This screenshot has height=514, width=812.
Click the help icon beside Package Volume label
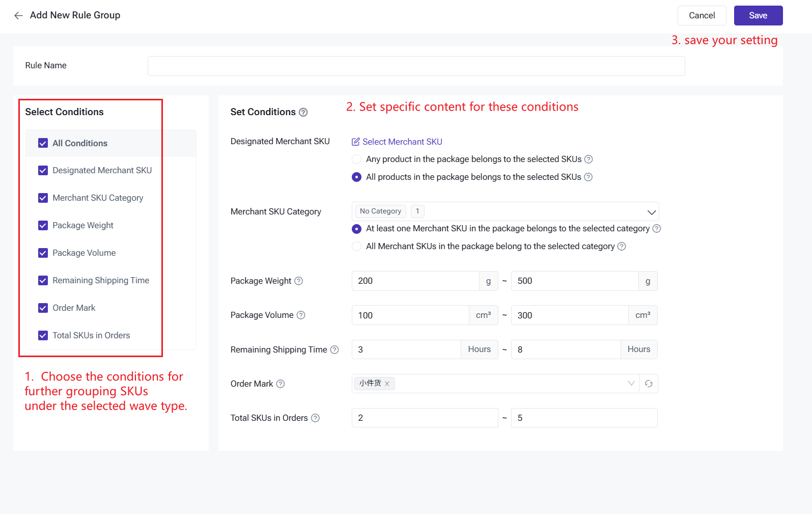(x=301, y=315)
